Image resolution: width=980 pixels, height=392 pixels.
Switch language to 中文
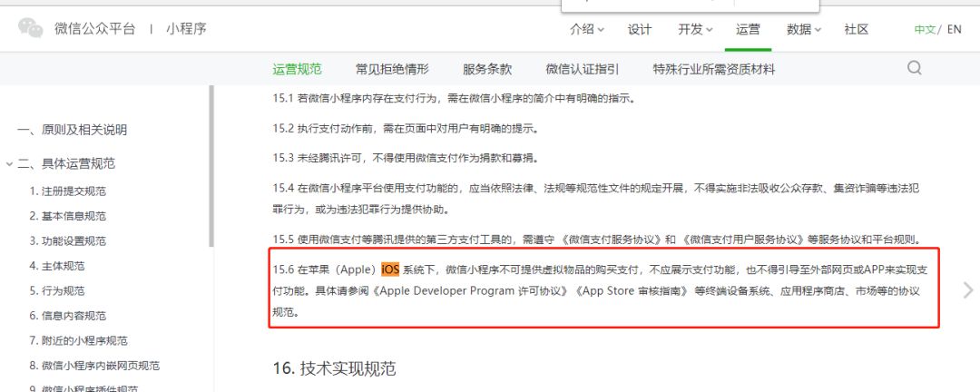click(925, 29)
